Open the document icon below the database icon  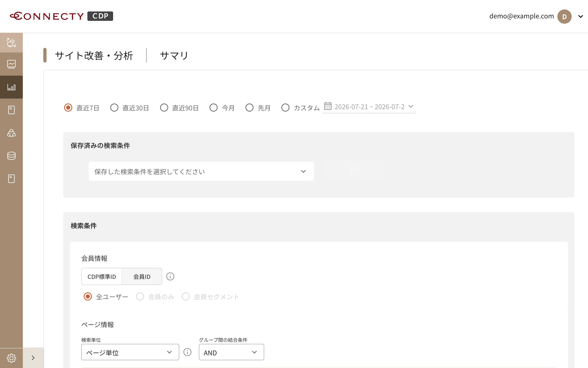(x=11, y=179)
